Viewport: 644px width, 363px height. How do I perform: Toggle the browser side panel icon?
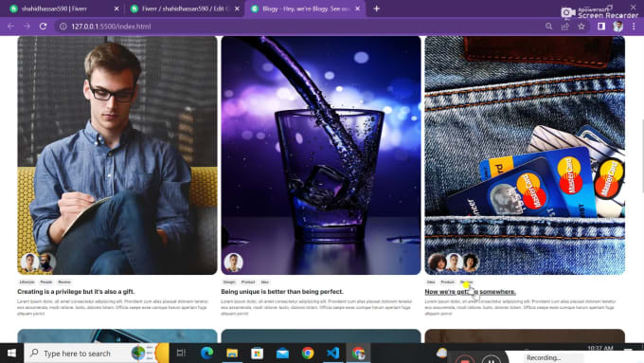(x=601, y=27)
